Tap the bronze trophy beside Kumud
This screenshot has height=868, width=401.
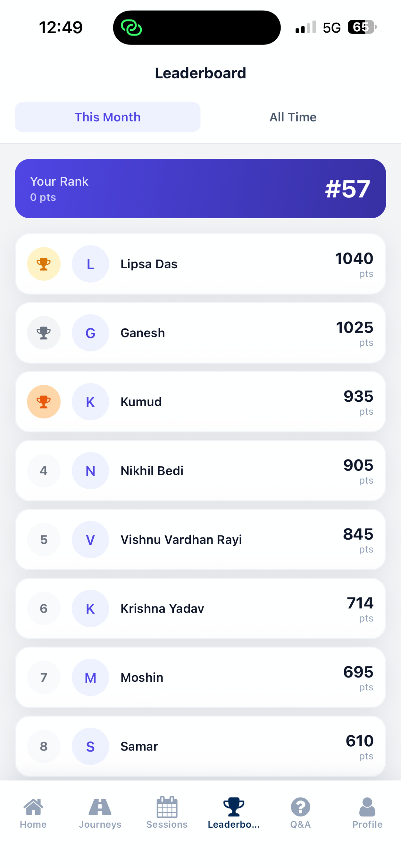click(44, 402)
